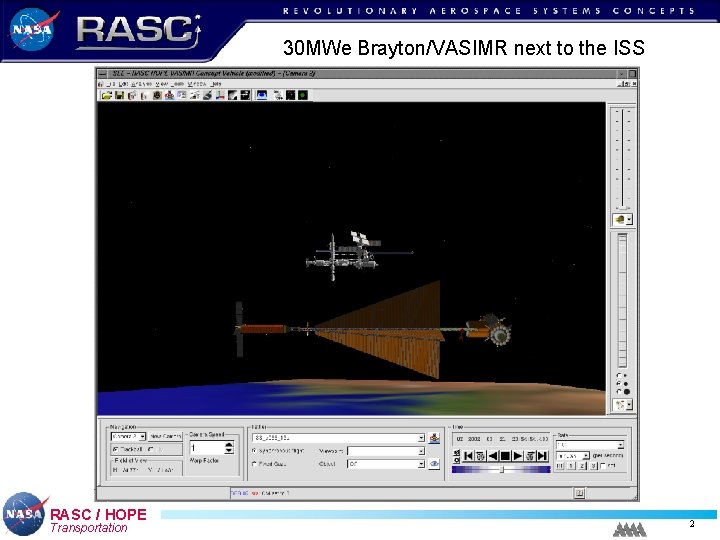Screen dimensions: 720x540
Task: Stop the simulation playback
Action: pyautogui.click(x=505, y=456)
